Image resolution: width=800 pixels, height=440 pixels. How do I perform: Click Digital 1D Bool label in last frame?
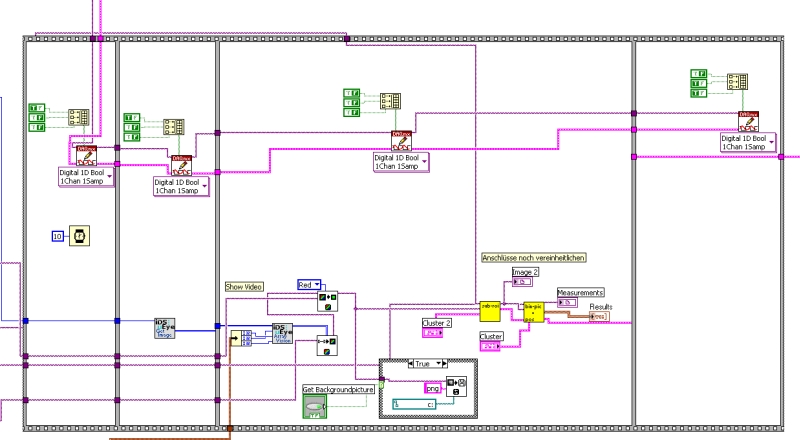[743, 138]
